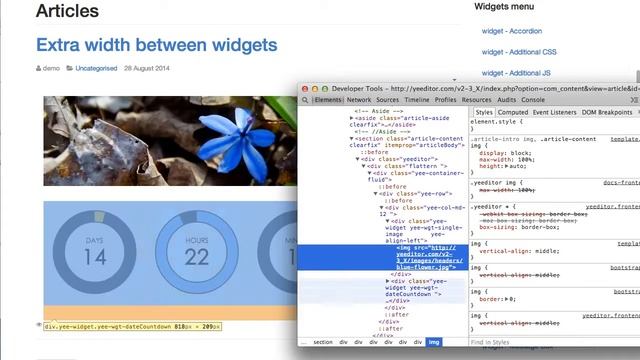Click the ::before pseudo-element under yee-row
Screen dimensions: 640x360
point(398,201)
